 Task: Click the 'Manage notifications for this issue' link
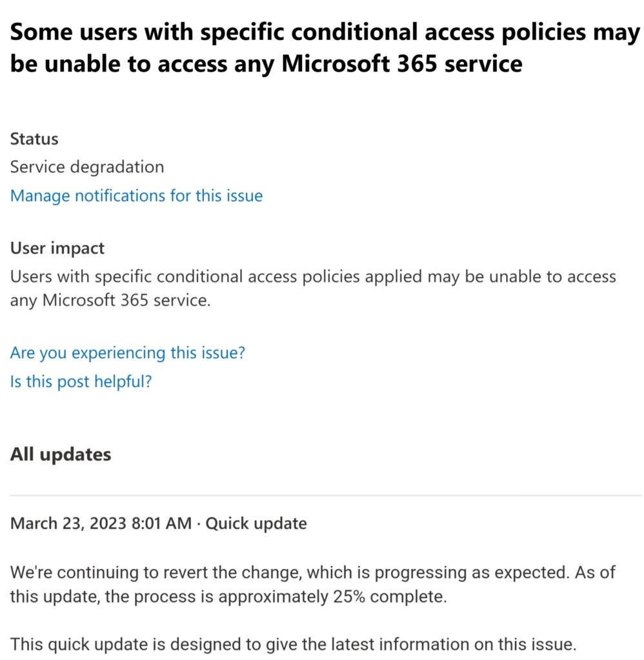click(136, 195)
